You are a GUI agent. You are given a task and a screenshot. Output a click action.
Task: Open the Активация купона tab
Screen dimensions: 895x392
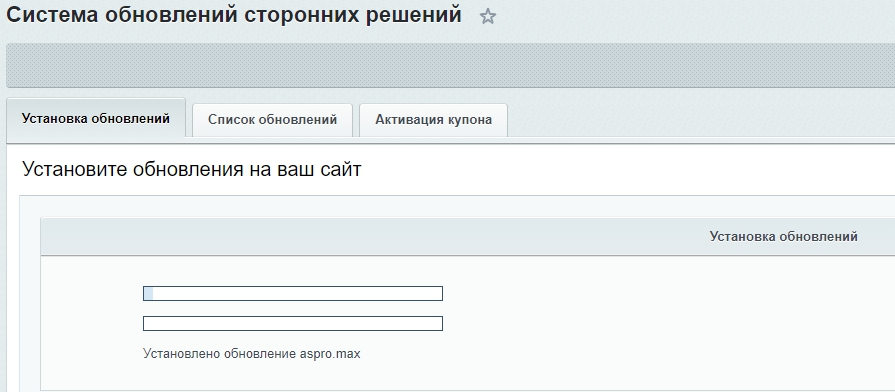point(433,120)
